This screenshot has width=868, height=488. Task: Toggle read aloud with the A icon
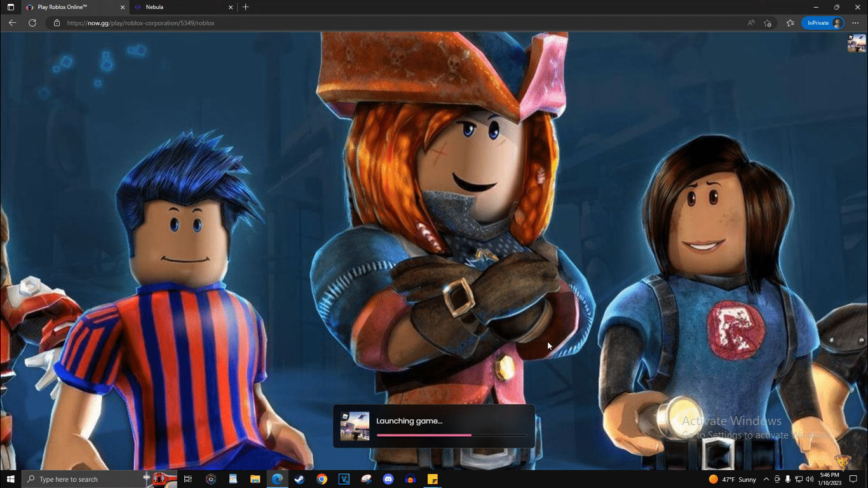[750, 22]
